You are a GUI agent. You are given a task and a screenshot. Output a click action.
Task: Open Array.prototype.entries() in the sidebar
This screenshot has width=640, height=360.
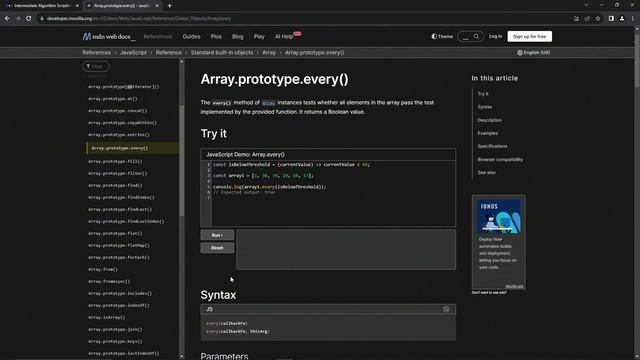coord(119,135)
